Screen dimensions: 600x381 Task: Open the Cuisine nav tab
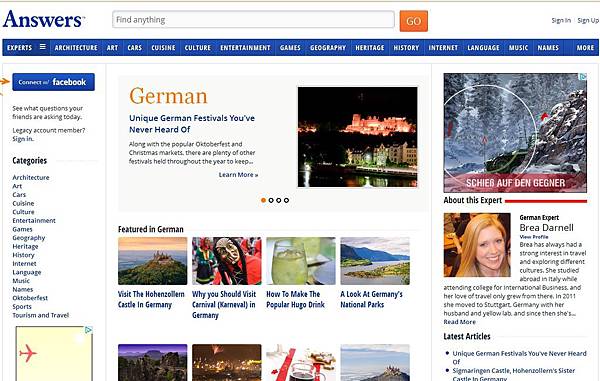163,47
